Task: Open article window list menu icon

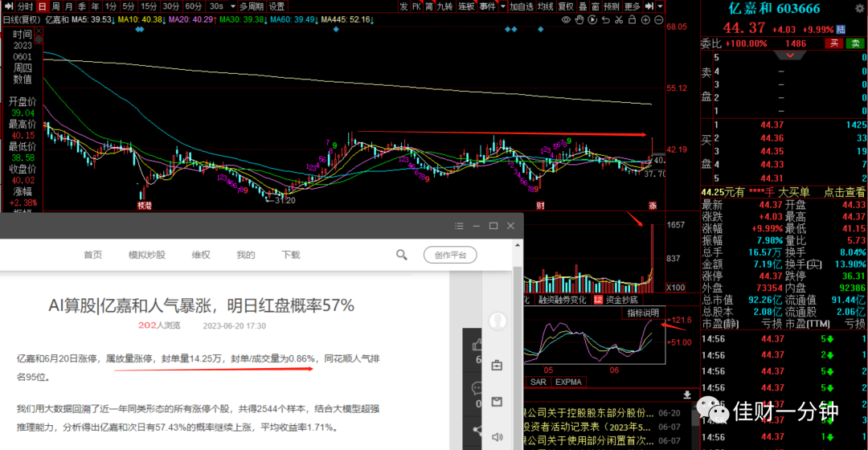Action: [459, 226]
